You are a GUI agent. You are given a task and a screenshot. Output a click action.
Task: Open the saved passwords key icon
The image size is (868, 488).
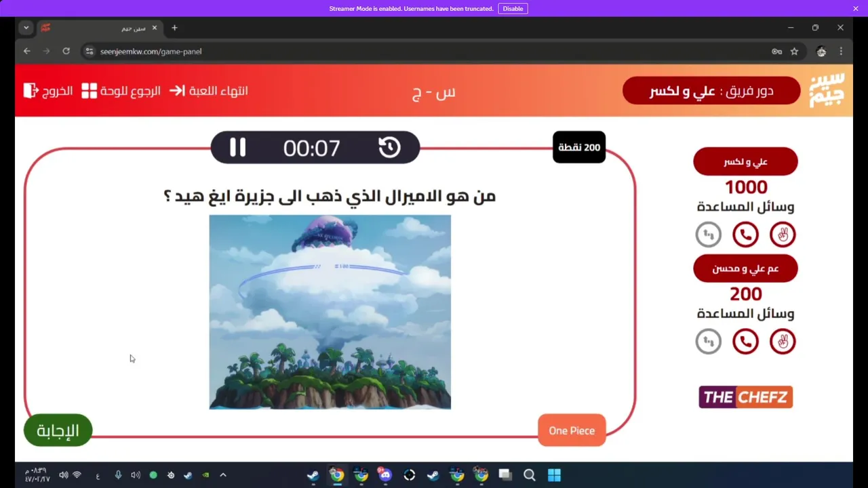[x=777, y=51]
